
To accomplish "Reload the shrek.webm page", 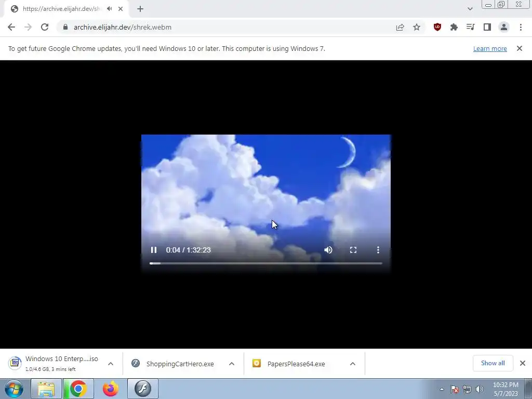I will tap(45, 27).
